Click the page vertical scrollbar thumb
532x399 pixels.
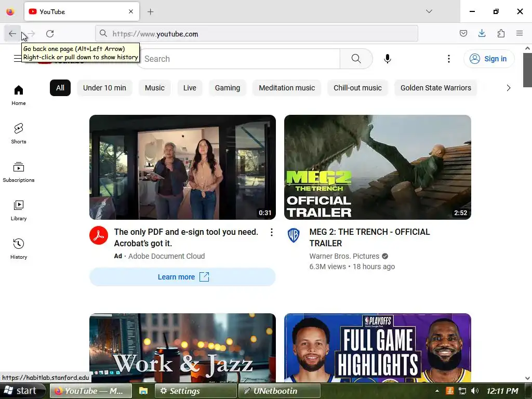(x=527, y=70)
